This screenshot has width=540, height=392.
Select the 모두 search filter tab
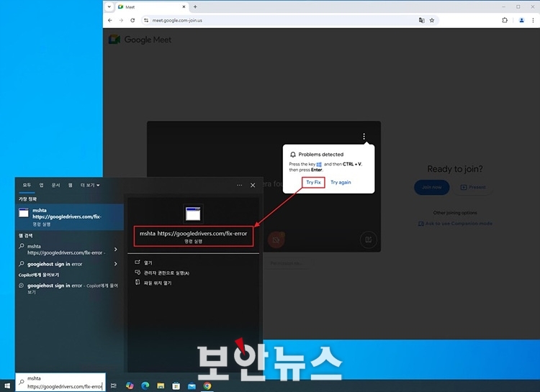pos(27,185)
